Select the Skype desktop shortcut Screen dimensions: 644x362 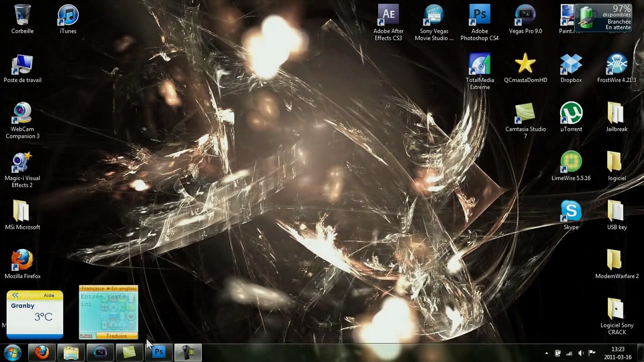[x=571, y=215]
